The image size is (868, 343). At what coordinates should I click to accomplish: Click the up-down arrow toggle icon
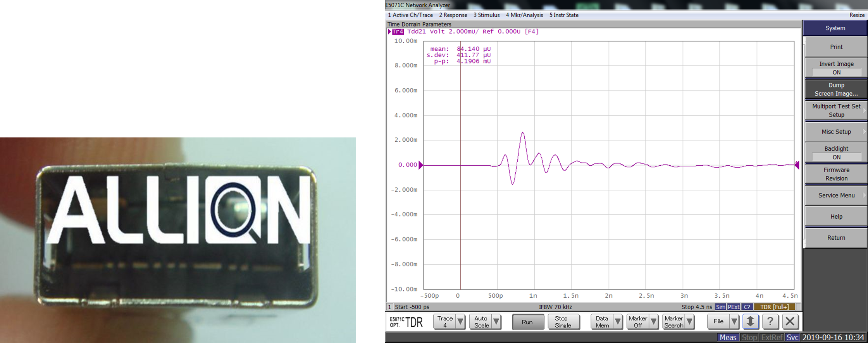click(x=750, y=321)
